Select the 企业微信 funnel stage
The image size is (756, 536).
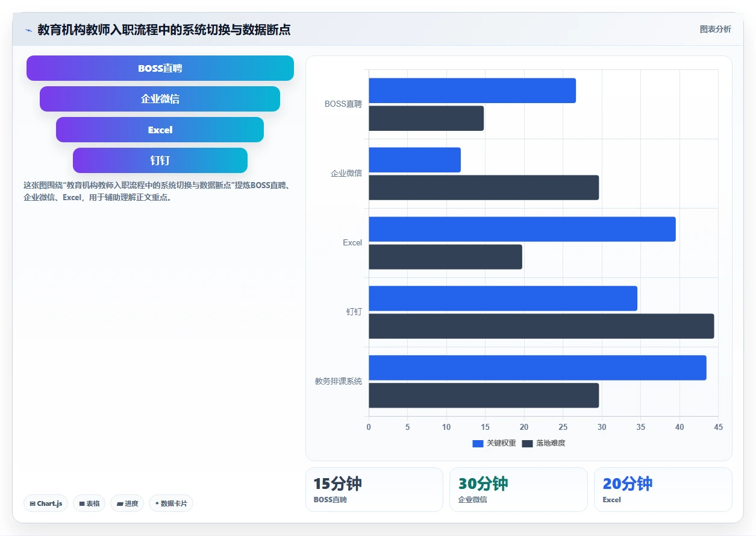coord(160,99)
